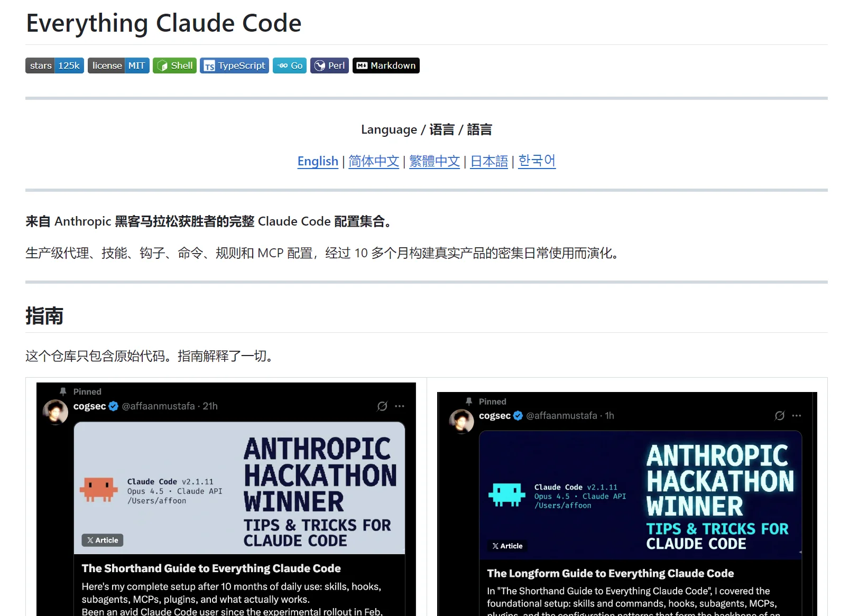Open the 日本語 version

(488, 161)
